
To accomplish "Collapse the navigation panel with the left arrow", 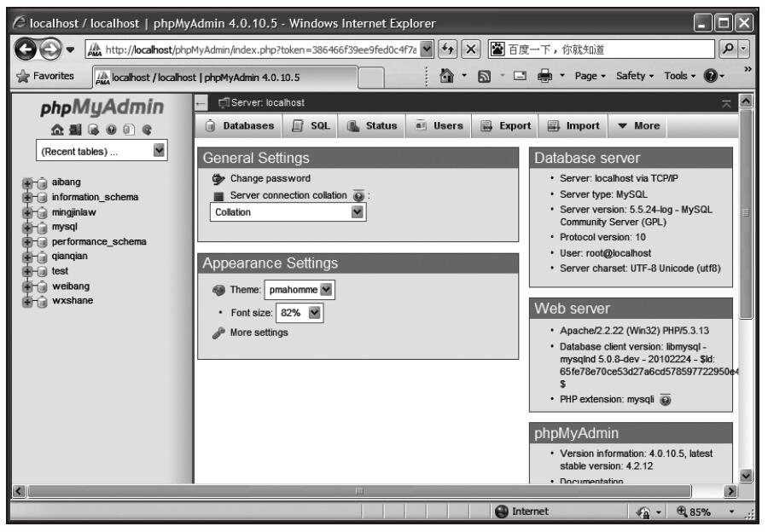I will pos(201,103).
